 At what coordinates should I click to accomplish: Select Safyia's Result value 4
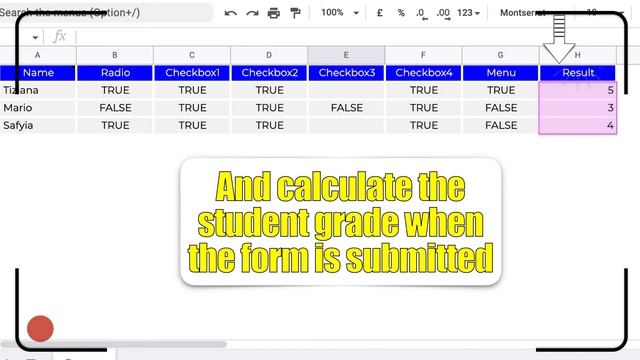(x=578, y=125)
